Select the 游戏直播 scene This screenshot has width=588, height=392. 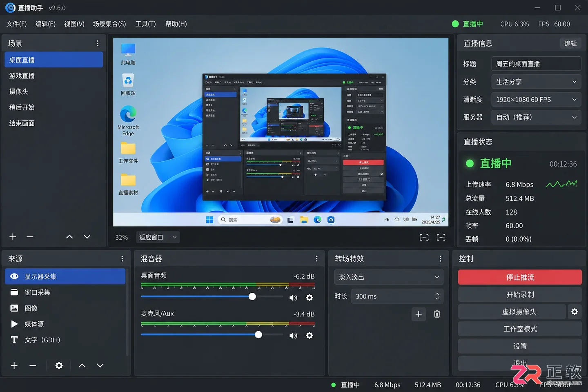tap(53, 76)
